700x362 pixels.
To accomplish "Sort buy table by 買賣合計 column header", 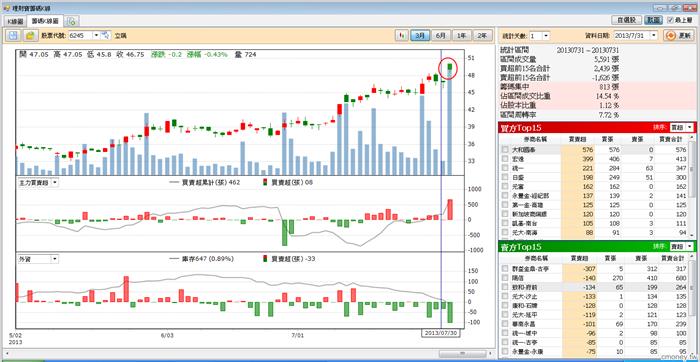I will (x=671, y=139).
